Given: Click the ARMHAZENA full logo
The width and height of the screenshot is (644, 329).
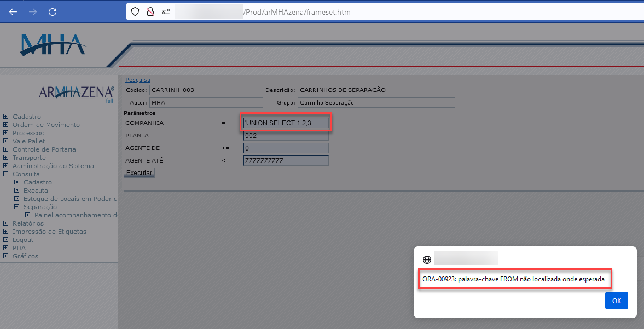Looking at the screenshot, I should (77, 93).
